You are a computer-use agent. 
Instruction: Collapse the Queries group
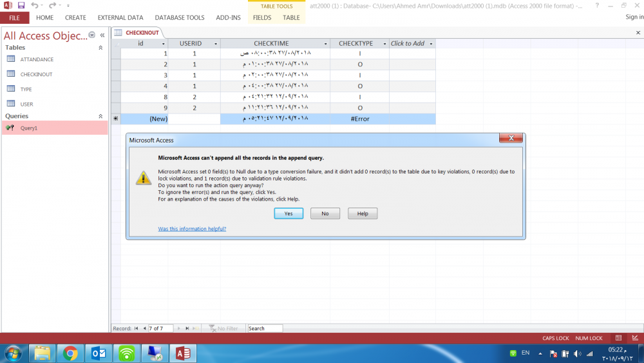[x=100, y=116]
